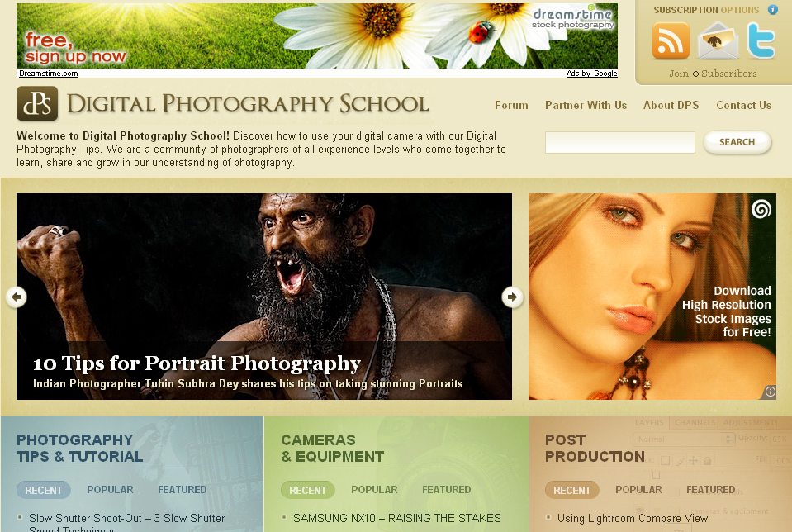Open the Forum menu item
This screenshot has width=792, height=532.
click(x=511, y=105)
